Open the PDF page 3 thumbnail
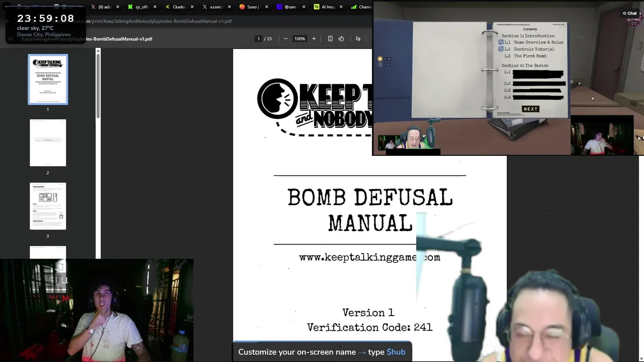This screenshot has height=362, width=644. (x=48, y=206)
